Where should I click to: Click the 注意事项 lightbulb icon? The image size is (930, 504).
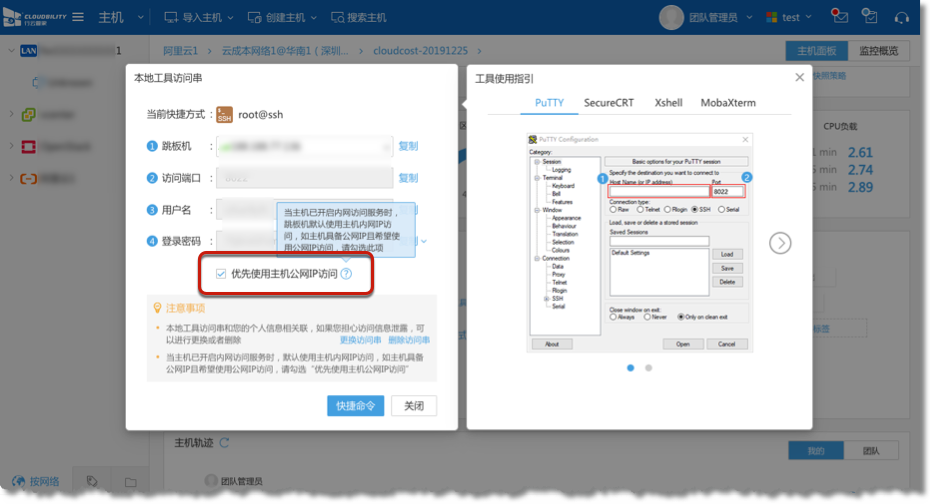pyautogui.click(x=157, y=308)
